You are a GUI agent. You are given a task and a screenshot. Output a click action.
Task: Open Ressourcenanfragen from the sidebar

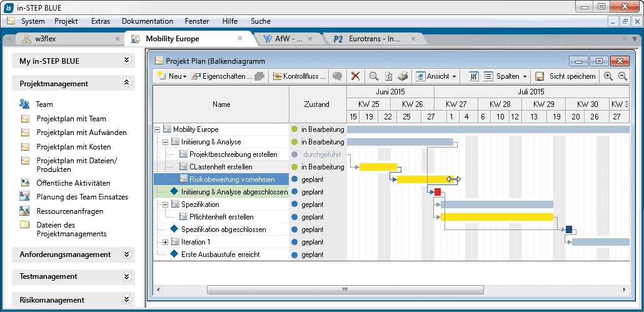coord(69,211)
